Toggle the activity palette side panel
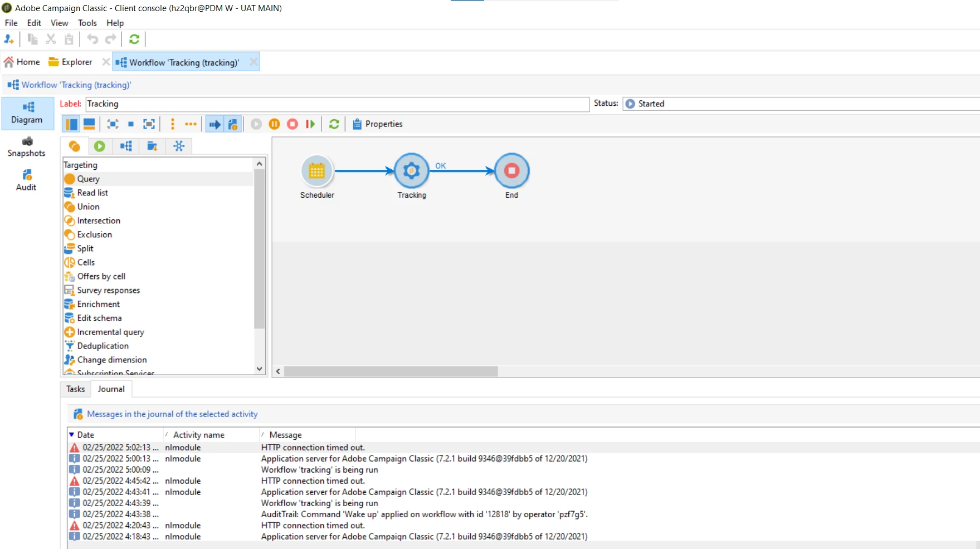Screen dimensions: 980x549 tap(71, 124)
